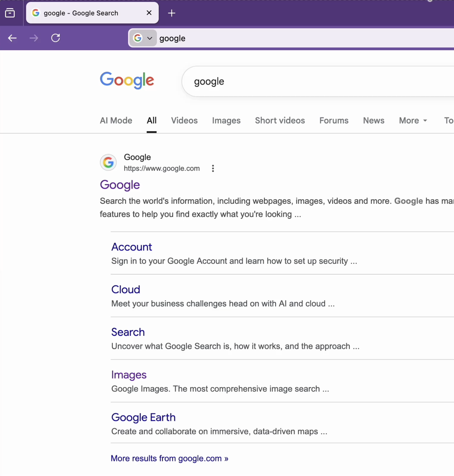454x476 pixels.
Task: Open the Google Earth sitelink
Action: (143, 417)
